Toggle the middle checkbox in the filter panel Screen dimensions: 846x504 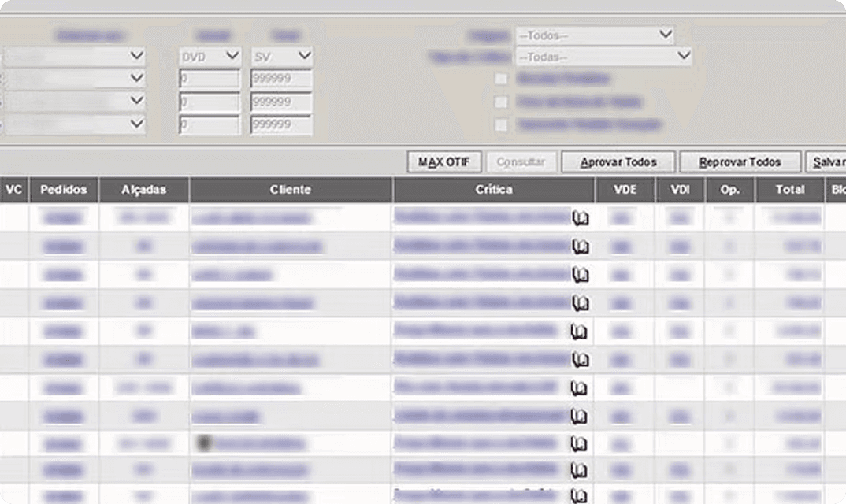pyautogui.click(x=501, y=102)
